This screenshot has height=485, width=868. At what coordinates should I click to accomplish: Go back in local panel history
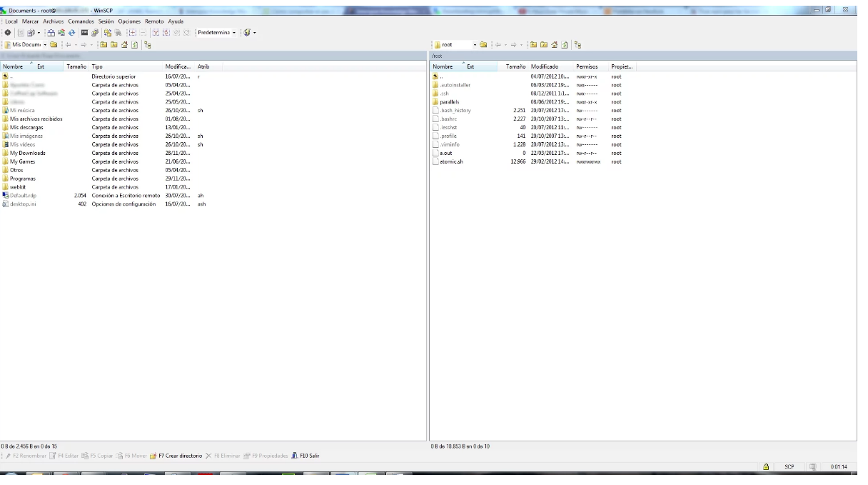[68, 45]
